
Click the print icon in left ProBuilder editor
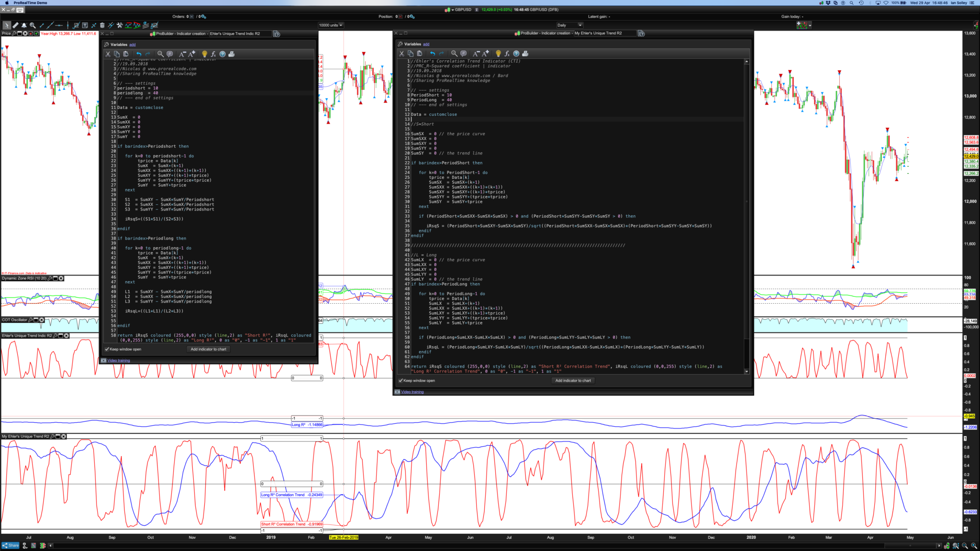[232, 54]
